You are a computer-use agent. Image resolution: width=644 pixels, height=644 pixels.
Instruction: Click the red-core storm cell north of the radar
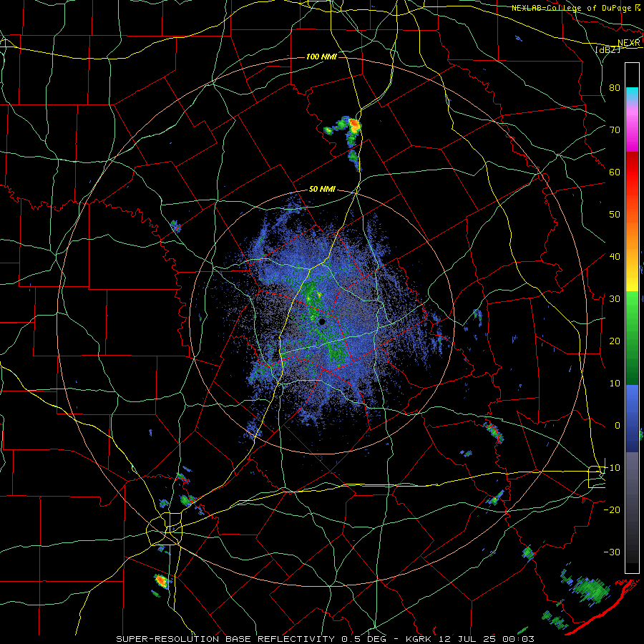tap(353, 125)
